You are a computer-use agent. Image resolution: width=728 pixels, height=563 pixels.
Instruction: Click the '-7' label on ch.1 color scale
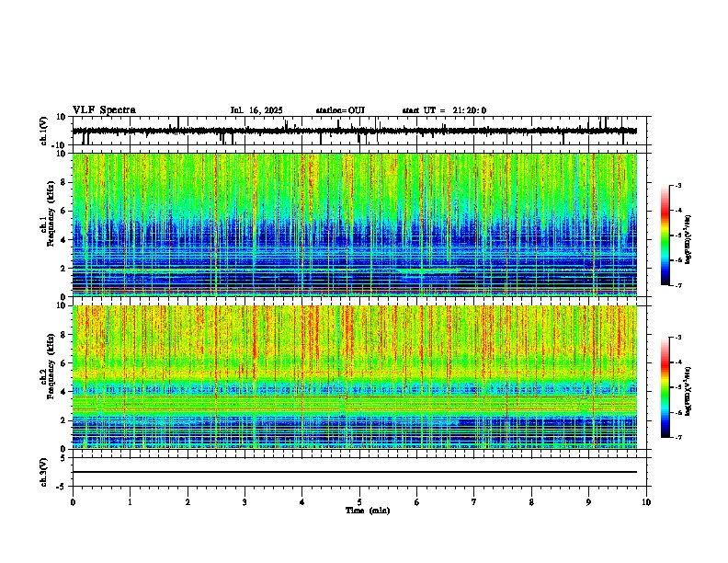point(678,285)
